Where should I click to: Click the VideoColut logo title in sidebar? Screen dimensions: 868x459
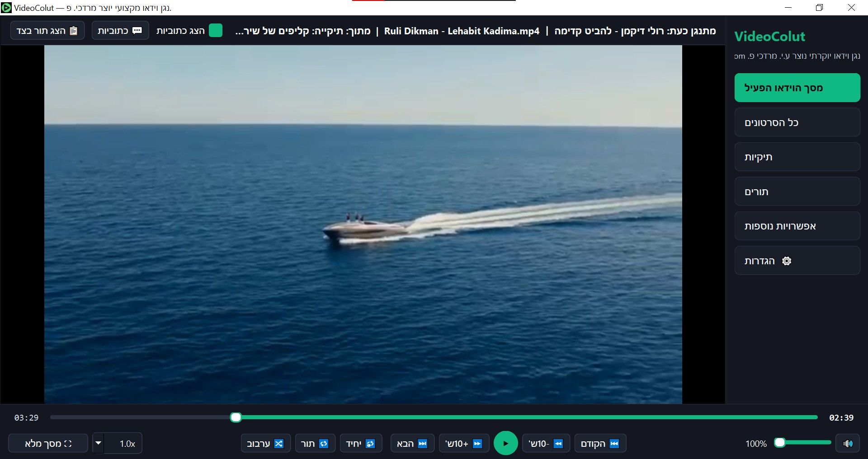click(769, 36)
